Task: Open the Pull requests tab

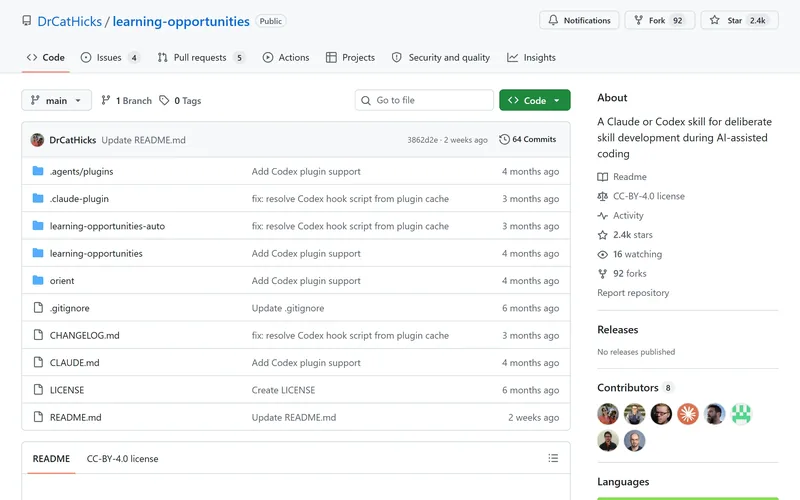Action: [201, 58]
